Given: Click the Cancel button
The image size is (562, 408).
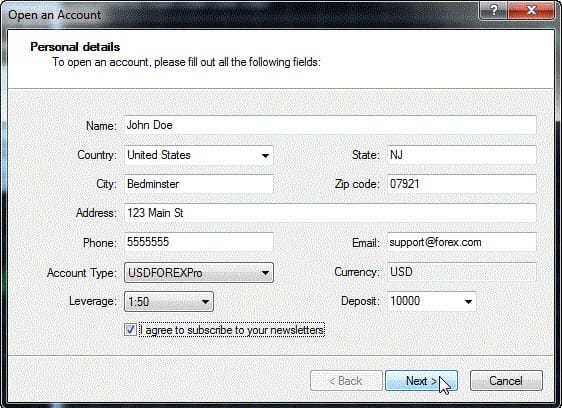Looking at the screenshot, I should (x=506, y=380).
